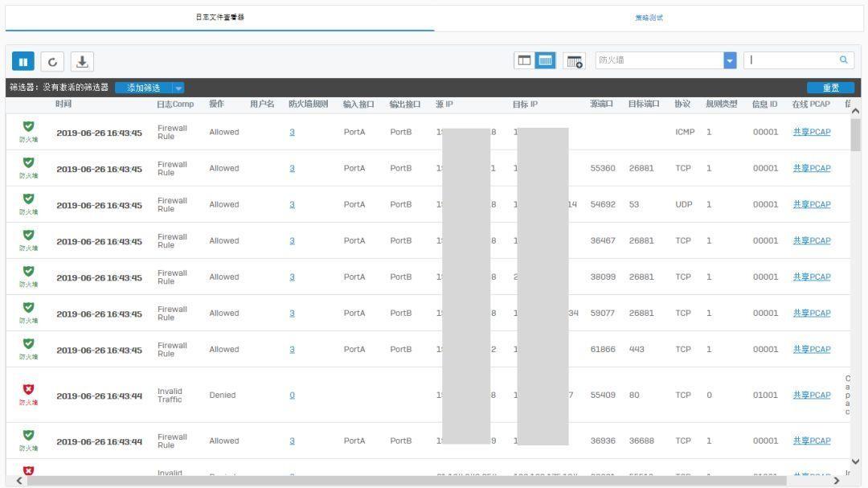This screenshot has width=868, height=488.
Task: Click green shield icon in ICMP row
Action: (29, 127)
